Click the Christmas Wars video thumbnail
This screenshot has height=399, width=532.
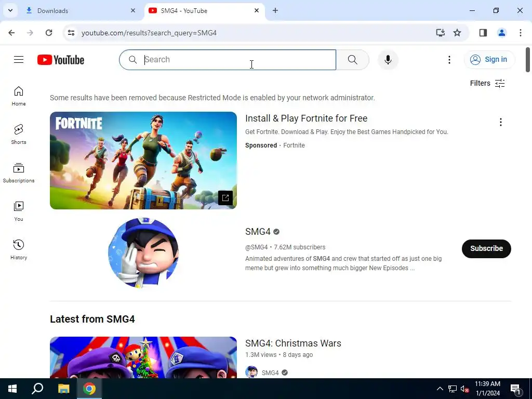click(x=143, y=357)
